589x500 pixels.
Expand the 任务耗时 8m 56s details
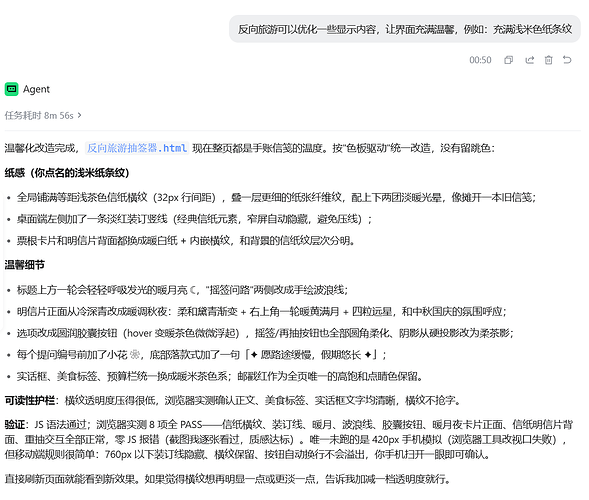point(43,115)
